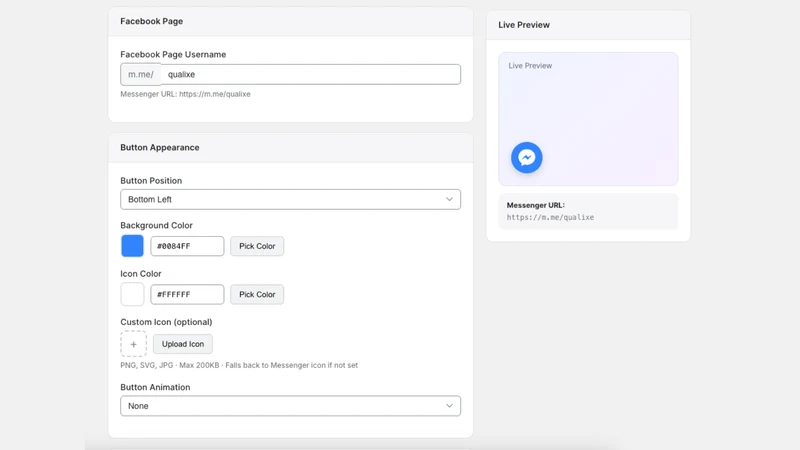800x450 pixels.
Task: Open the Button Position dropdown
Action: click(x=290, y=199)
